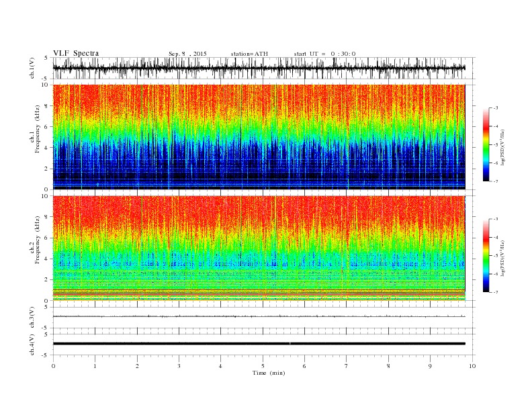The width and height of the screenshot is (532, 411).
Task: Click the "-3" tick on ch.1 colorbar
Action: pyautogui.click(x=495, y=108)
